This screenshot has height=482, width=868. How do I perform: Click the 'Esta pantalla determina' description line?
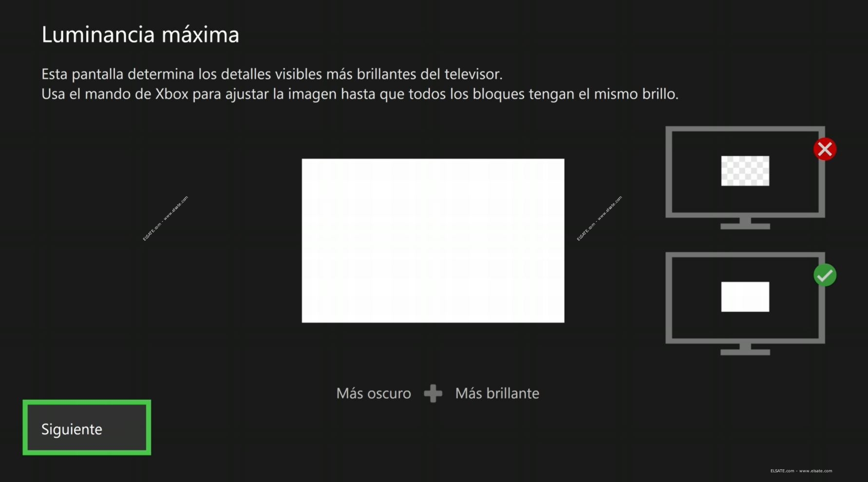click(x=272, y=74)
